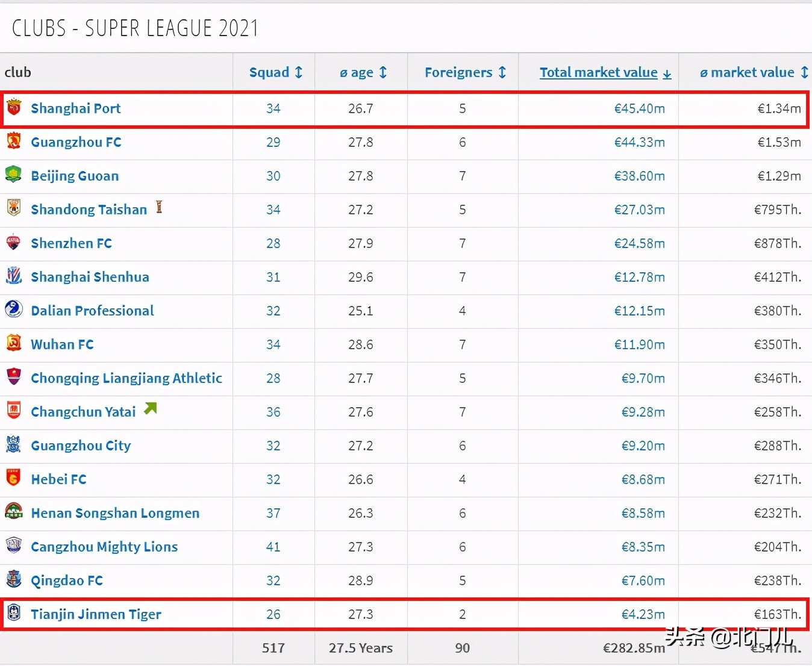Screen dimensions: 812x666
Task: Click Shanghai Port squad size 34
Action: pos(273,108)
